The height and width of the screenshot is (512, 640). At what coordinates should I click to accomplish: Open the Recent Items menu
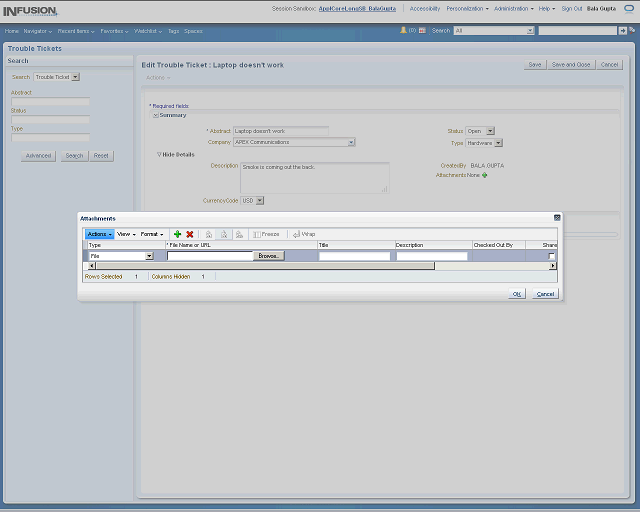pos(76,31)
